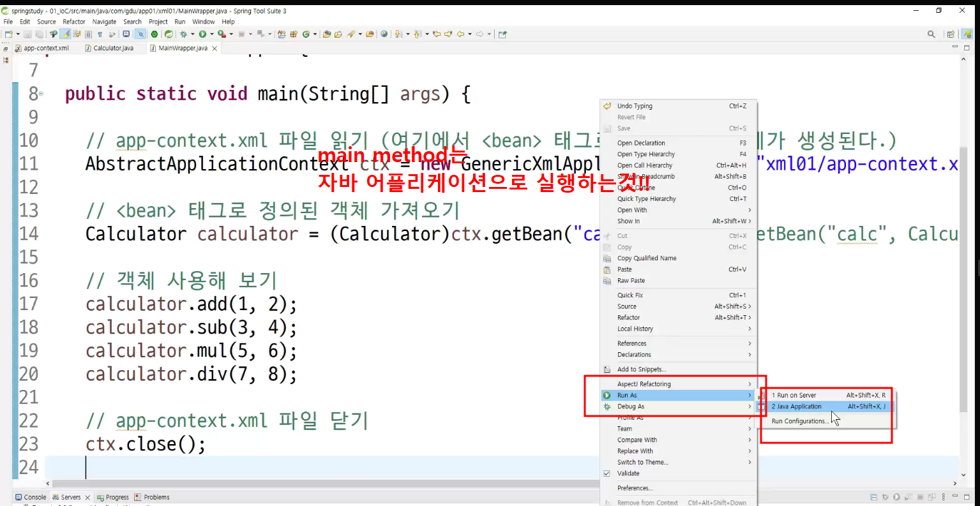This screenshot has width=980, height=506.
Task: Expand Source submenu
Action: [678, 306]
